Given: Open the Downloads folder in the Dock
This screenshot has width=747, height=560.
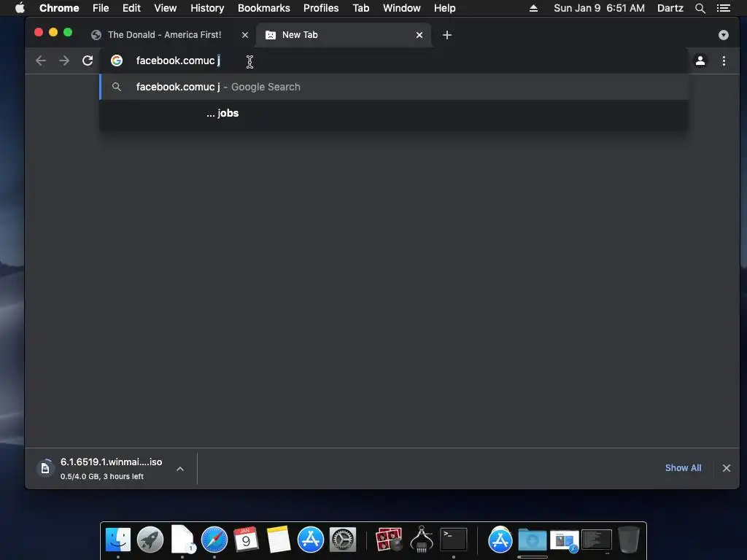Looking at the screenshot, I should tap(532, 540).
